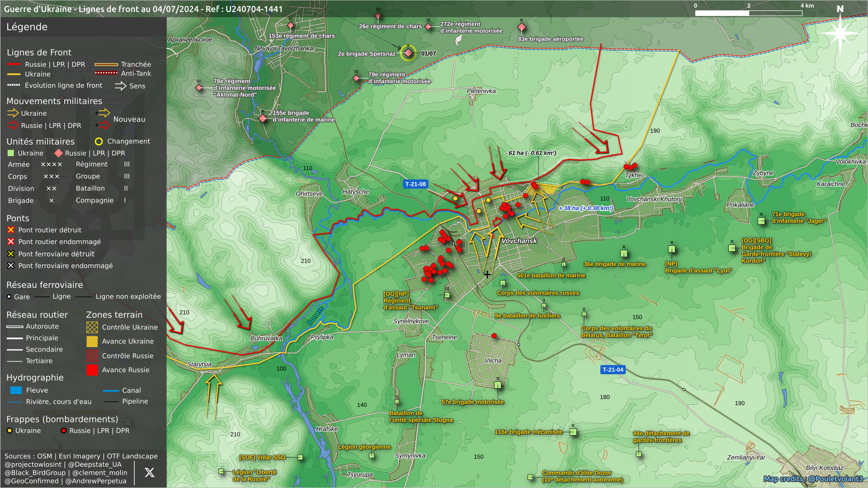Click the circled 2e brigade Spetsnaz marker
This screenshot has height=488, width=868.
point(408,53)
